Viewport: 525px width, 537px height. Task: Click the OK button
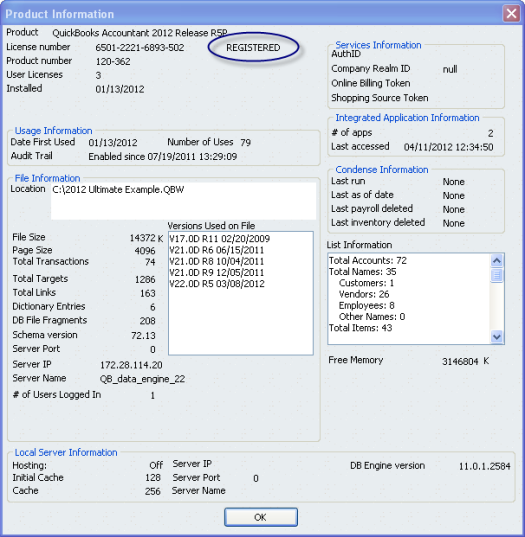(x=261, y=517)
